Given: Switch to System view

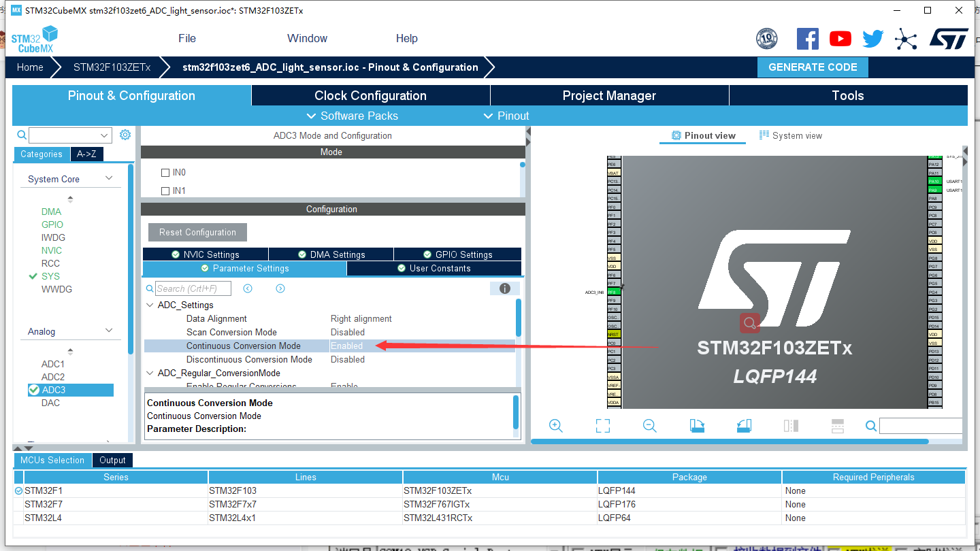Looking at the screenshot, I should 790,135.
